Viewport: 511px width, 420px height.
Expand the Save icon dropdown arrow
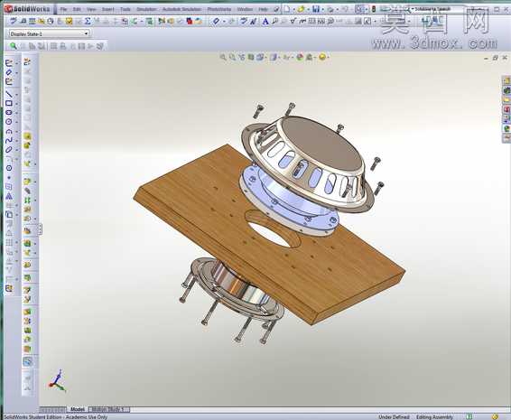[x=322, y=9]
